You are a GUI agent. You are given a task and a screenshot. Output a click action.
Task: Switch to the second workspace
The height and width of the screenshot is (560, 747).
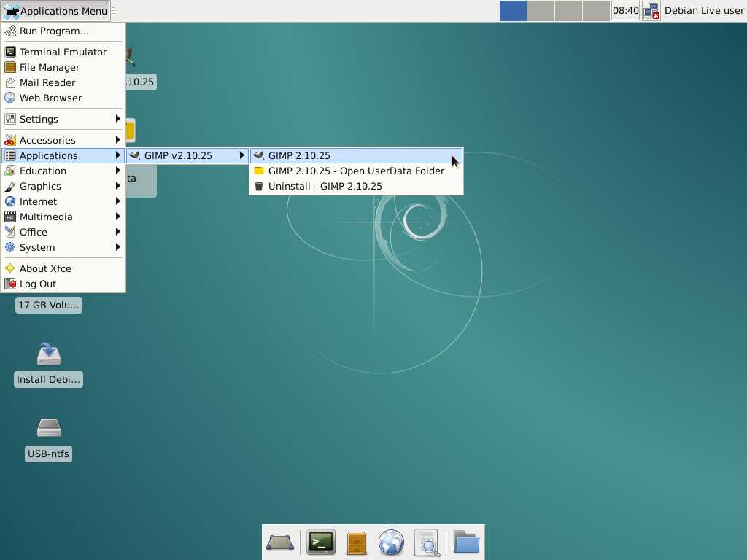541,11
